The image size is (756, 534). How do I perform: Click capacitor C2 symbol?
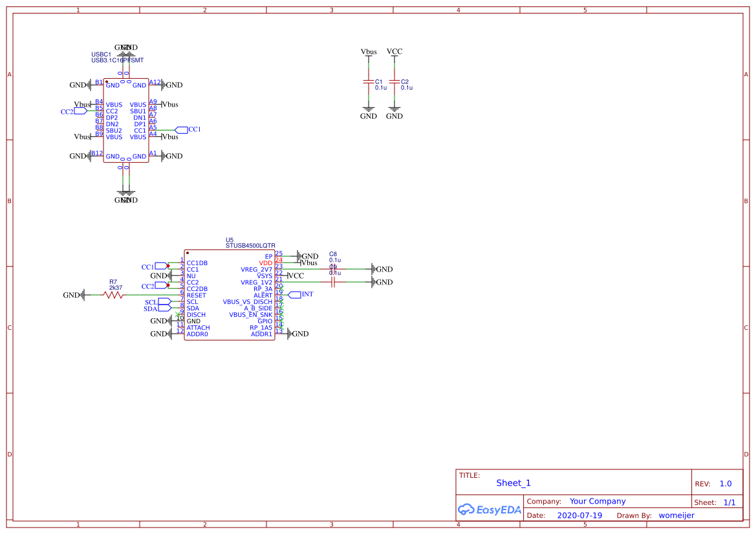coord(394,83)
